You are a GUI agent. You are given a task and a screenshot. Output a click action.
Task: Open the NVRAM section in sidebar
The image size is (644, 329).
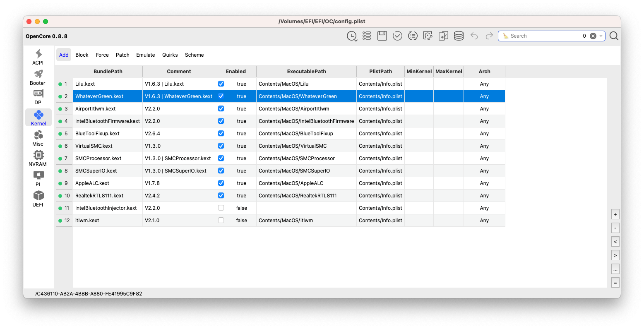pos(38,158)
